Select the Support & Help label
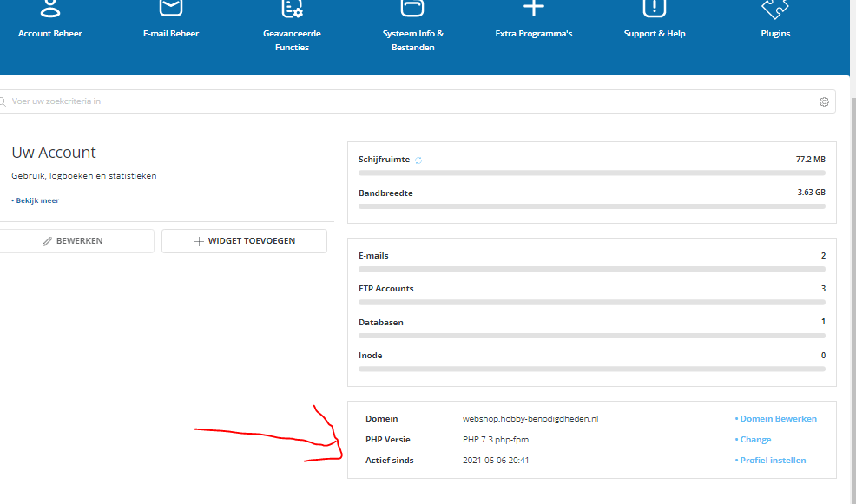 (654, 33)
